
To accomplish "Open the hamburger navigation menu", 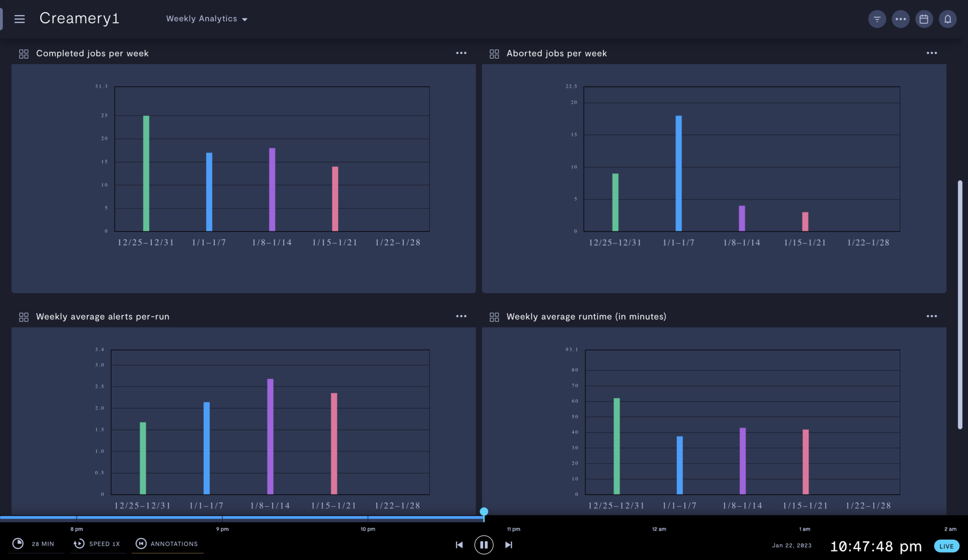I will point(20,19).
